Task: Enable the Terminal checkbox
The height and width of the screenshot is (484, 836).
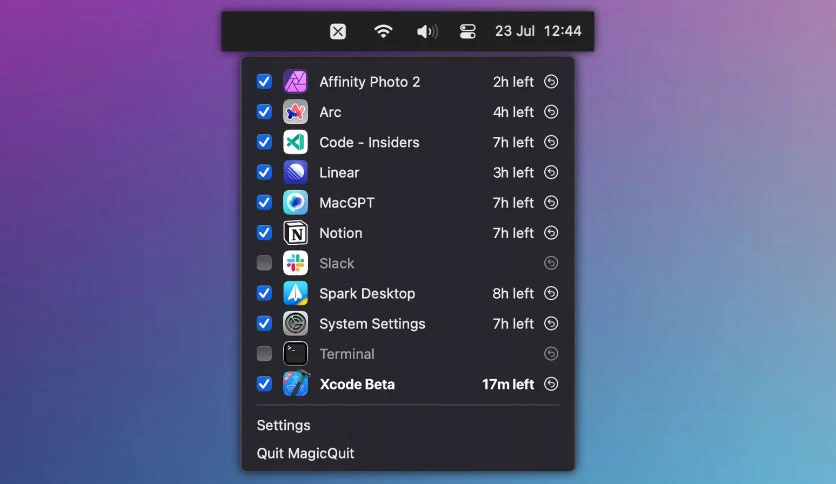Action: (x=264, y=353)
